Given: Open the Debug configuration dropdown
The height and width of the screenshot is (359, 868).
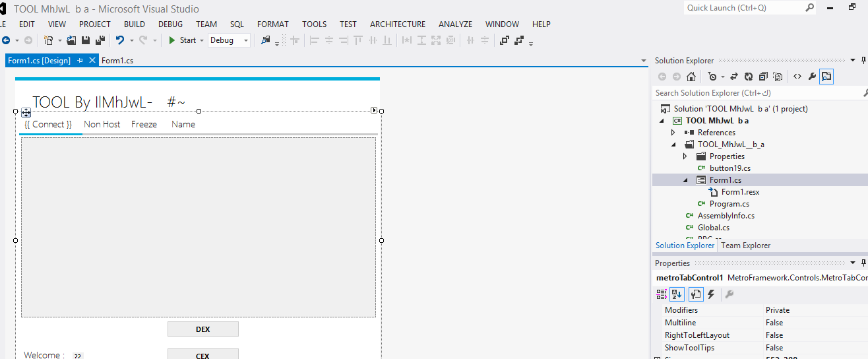Looking at the screenshot, I should tap(229, 40).
